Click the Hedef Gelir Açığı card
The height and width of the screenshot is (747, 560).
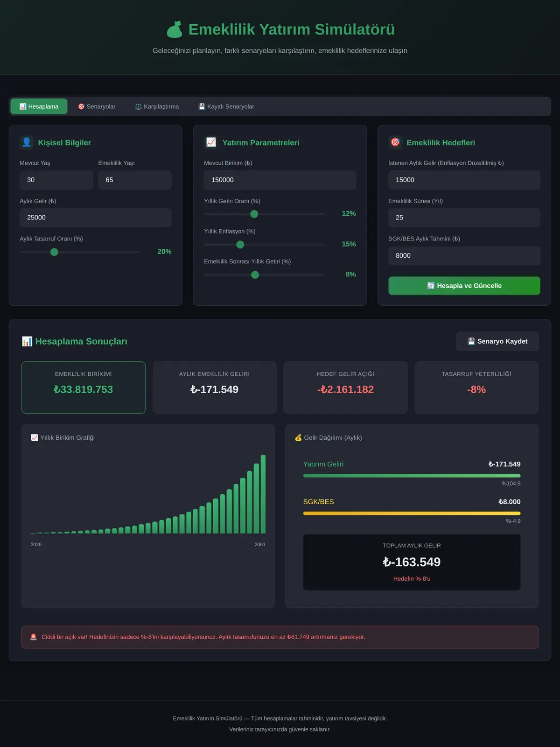tap(345, 388)
